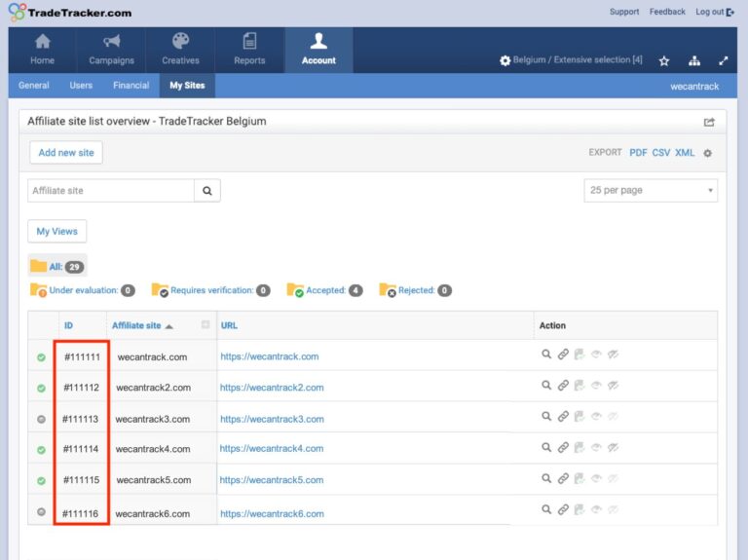Image resolution: width=748 pixels, height=560 pixels.
Task: Click the expand fullscreen arrows icon
Action: coord(724,60)
